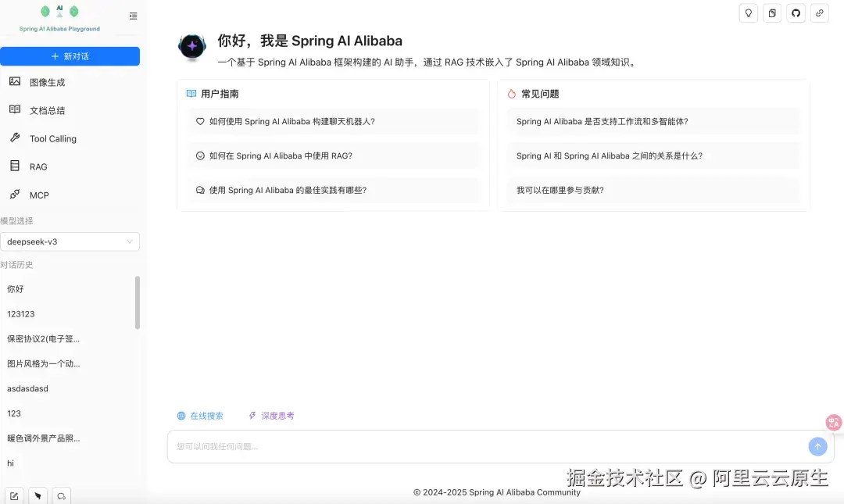Click the chat bubble icon at sidebar bottom
Screen dimensions: 844x504
(x=62, y=496)
